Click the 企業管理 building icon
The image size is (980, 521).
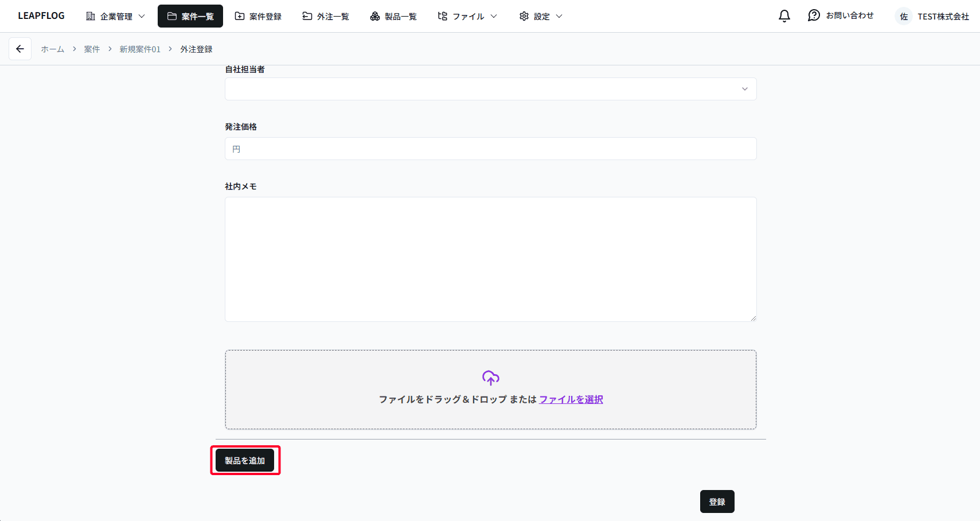(91, 16)
